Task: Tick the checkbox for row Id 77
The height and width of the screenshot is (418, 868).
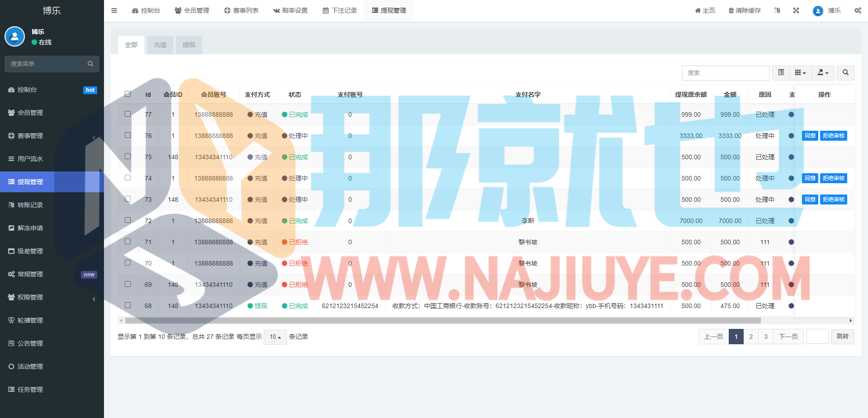Action: click(x=127, y=114)
